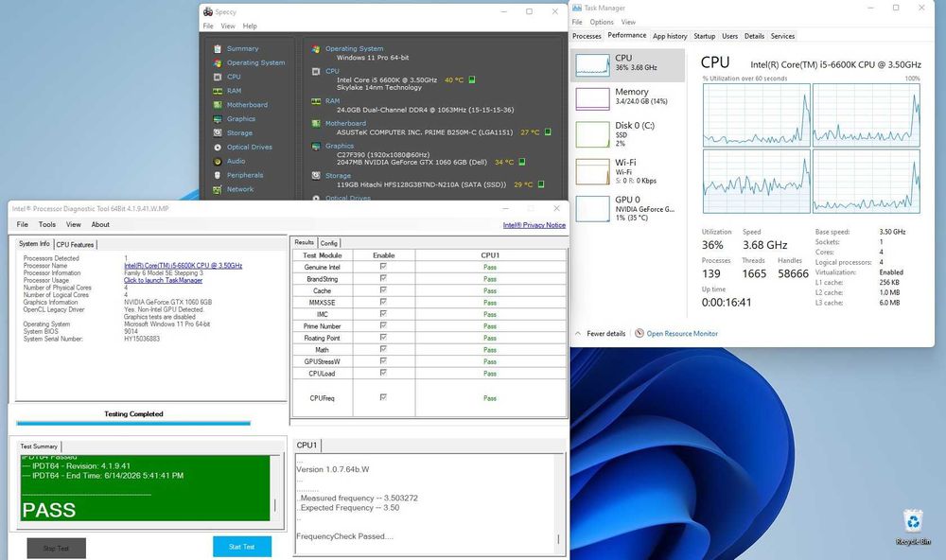Toggle Genuine Intel test checkbox

(x=383, y=266)
